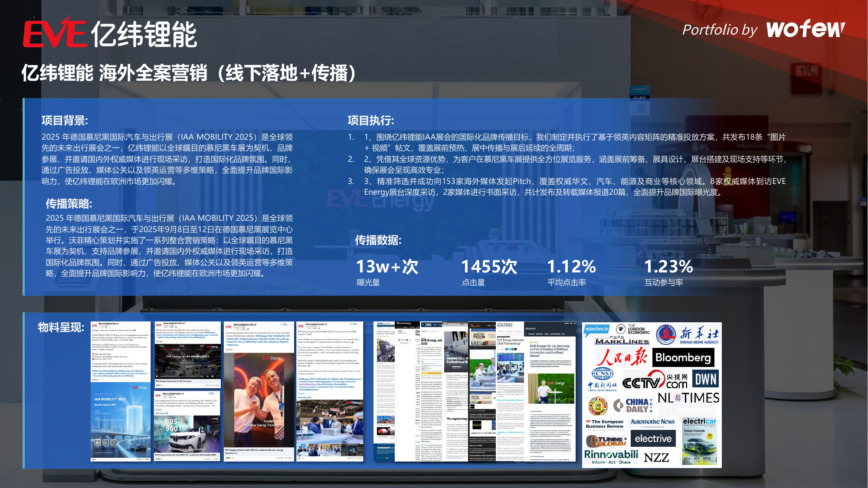Open the China Daily article screenshot
868x488 pixels.
coord(384,391)
